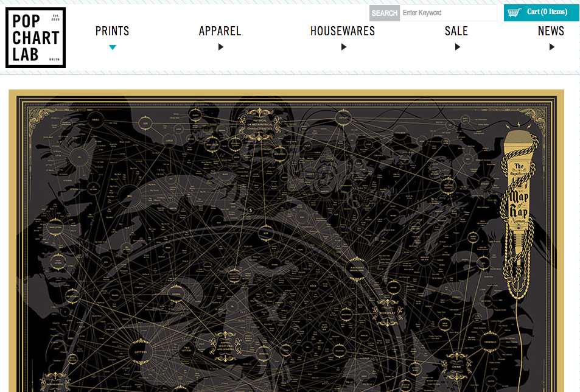
Task: Expand the arrow under APPAREL
Action: (x=221, y=47)
